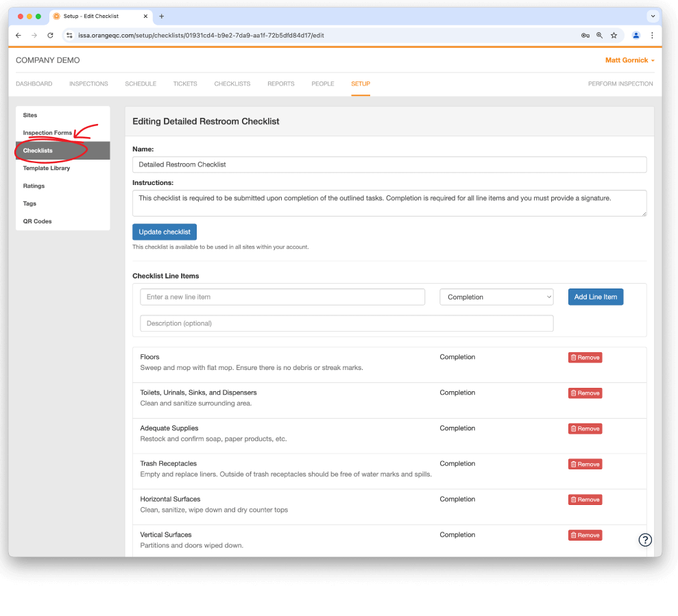The width and height of the screenshot is (678, 616).
Task: Remove the Trash Receptacles line item
Action: coord(585,465)
